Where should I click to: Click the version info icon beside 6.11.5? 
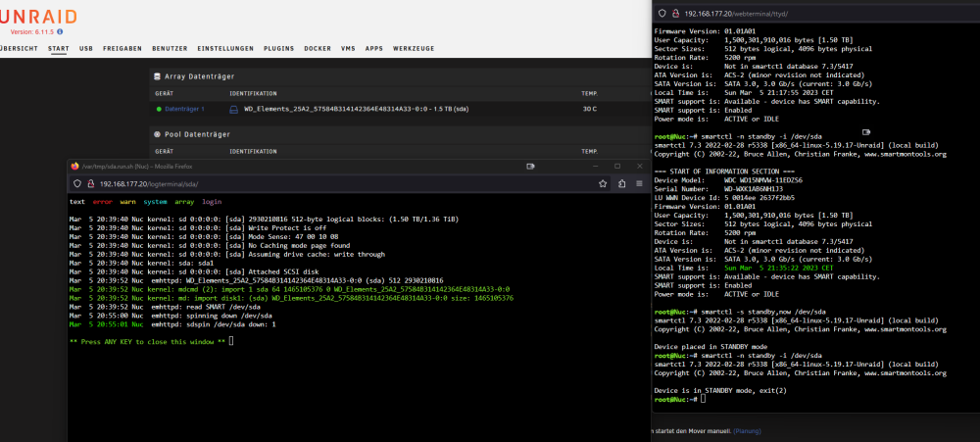[60, 31]
